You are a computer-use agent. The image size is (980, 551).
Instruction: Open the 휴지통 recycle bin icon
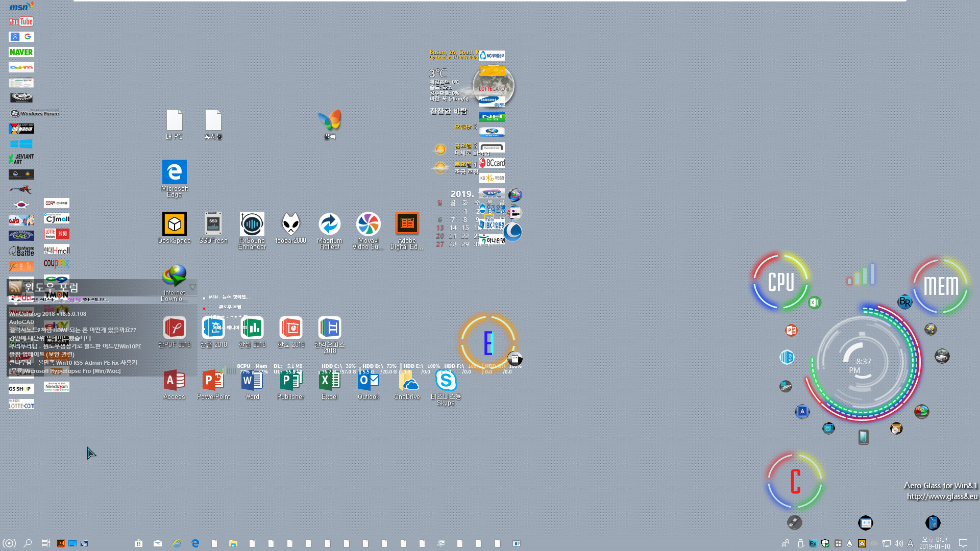pyautogui.click(x=213, y=124)
